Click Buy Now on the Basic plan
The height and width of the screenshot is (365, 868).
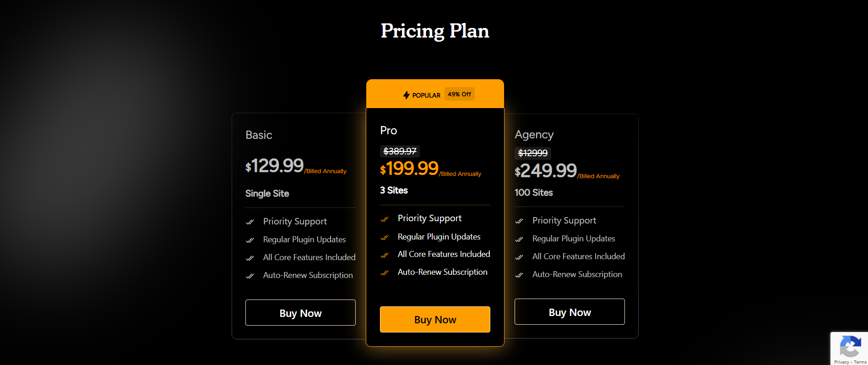(x=300, y=312)
